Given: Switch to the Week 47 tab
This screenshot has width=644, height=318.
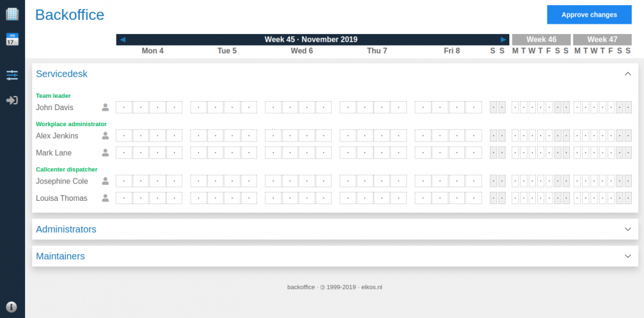Looking at the screenshot, I should click(602, 40).
